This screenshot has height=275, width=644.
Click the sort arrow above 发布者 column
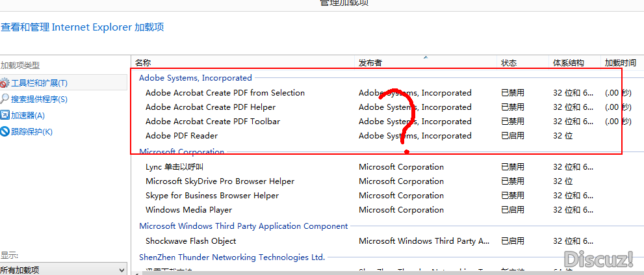[x=426, y=57]
